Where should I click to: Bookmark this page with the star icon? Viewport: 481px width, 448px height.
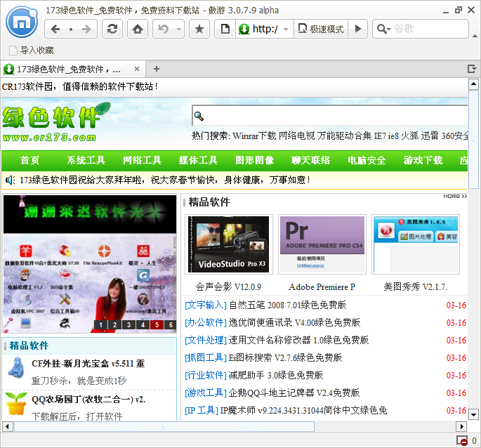[x=199, y=29]
